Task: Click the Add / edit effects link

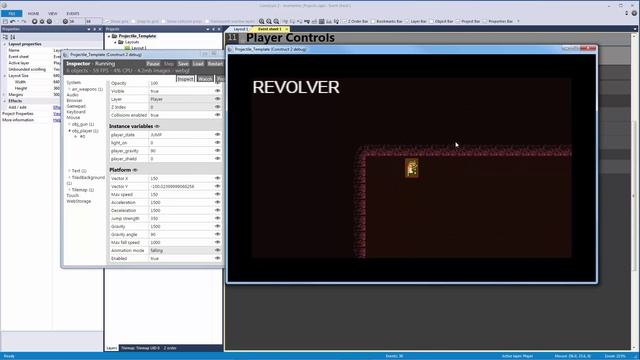Action: (57, 107)
